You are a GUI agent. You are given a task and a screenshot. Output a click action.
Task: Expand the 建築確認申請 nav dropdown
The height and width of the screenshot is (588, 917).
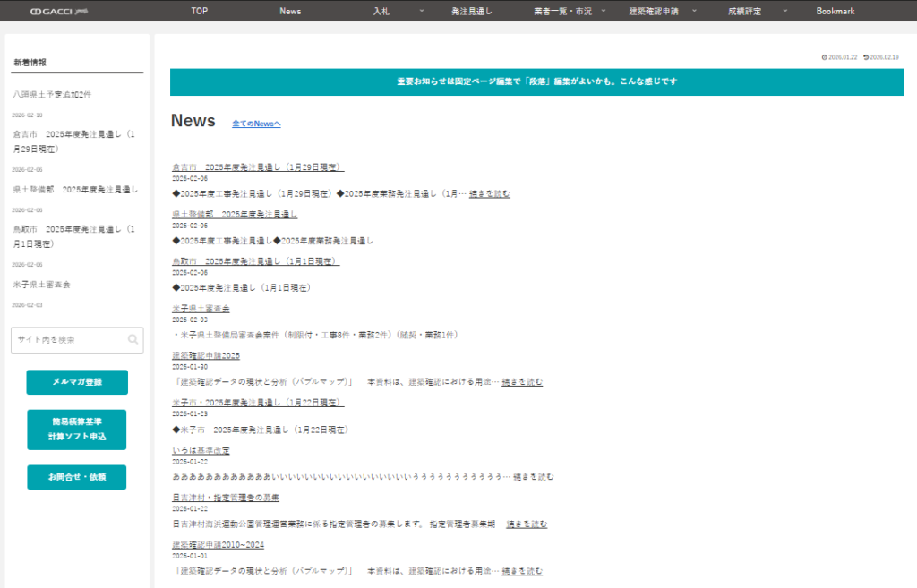(695, 11)
